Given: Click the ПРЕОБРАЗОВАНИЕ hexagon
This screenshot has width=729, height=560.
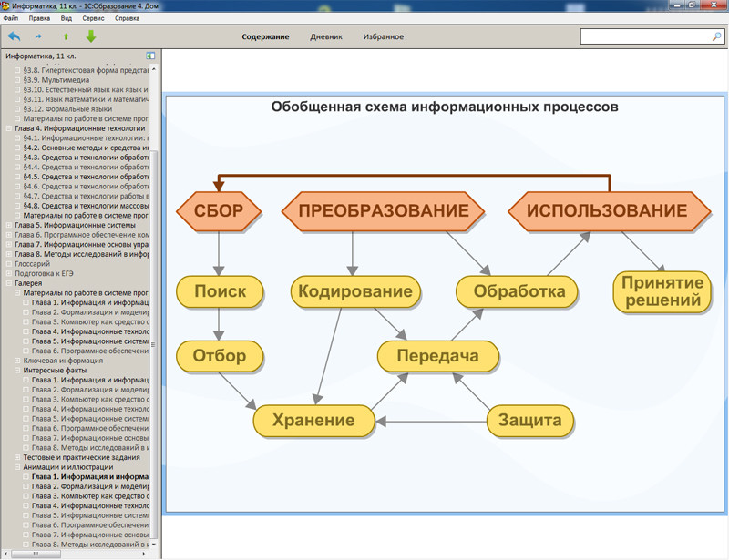Looking at the screenshot, I should click(x=383, y=211).
